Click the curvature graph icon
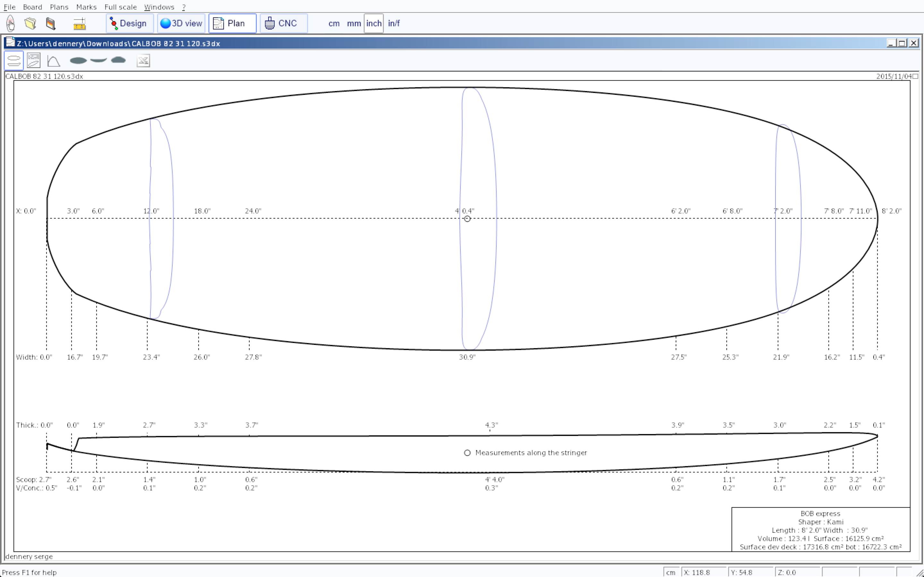The width and height of the screenshot is (924, 577). click(x=54, y=61)
